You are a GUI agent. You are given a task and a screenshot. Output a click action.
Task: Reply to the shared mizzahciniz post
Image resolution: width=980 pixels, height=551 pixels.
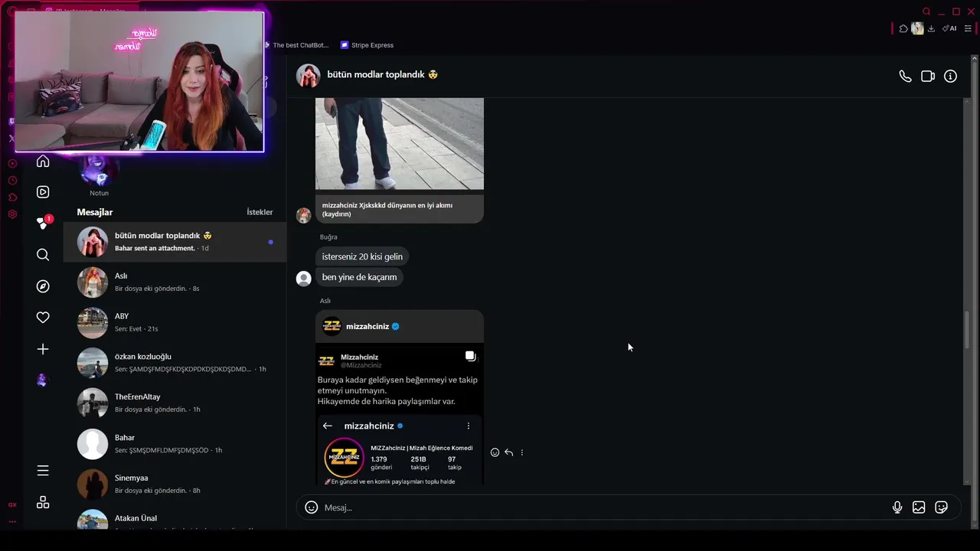508,452
